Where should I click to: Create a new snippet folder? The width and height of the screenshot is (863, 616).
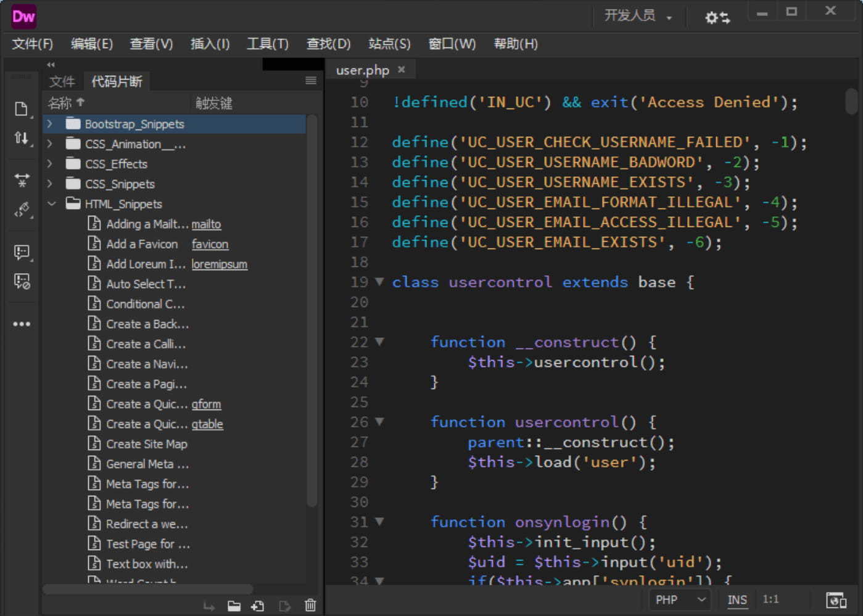coord(234,606)
